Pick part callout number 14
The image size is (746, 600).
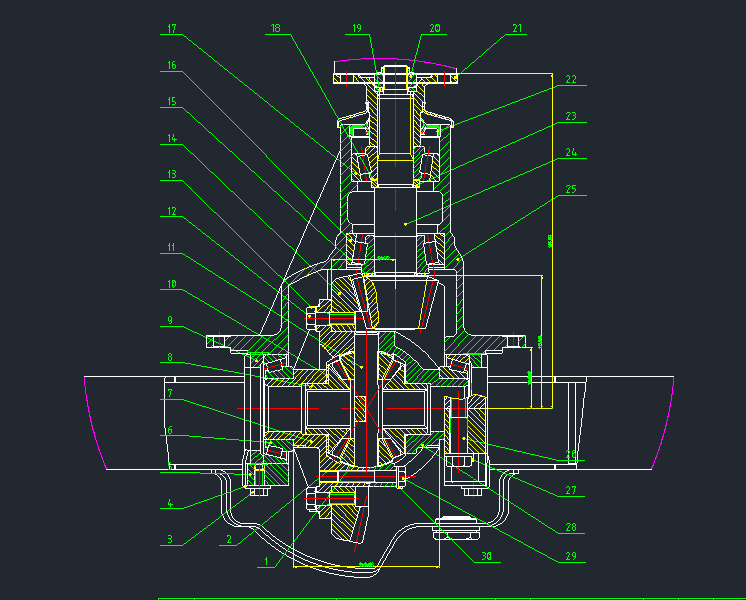tap(172, 138)
